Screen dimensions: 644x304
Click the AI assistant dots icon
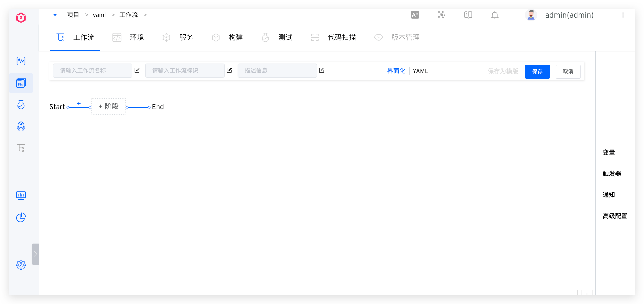pos(442,15)
